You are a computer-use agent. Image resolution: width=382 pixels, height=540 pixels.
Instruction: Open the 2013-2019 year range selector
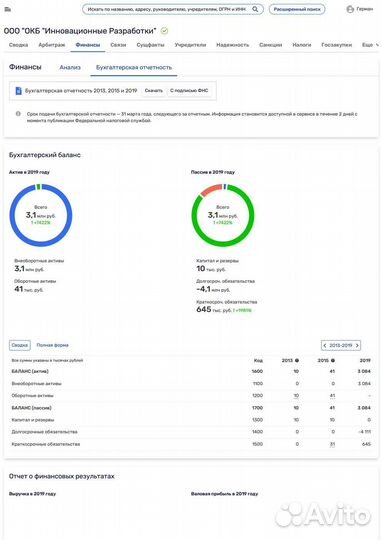click(341, 345)
